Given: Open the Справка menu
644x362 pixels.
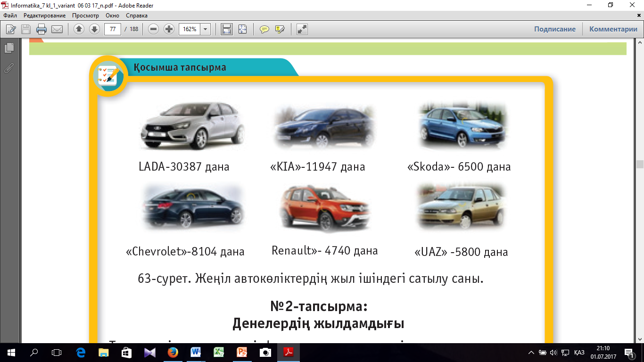Looking at the screenshot, I should (x=137, y=16).
